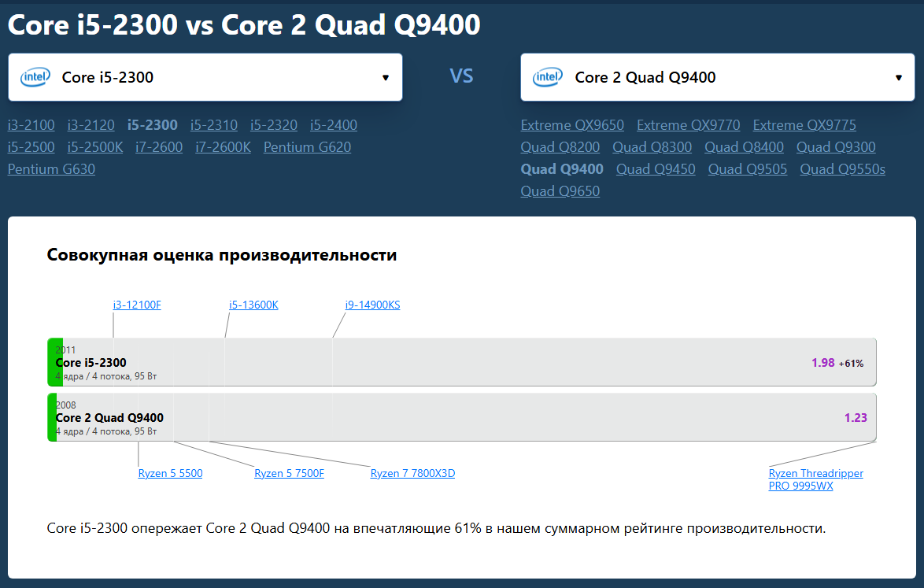Open the i3-2120 link
This screenshot has width=924, height=588.
tap(91, 125)
